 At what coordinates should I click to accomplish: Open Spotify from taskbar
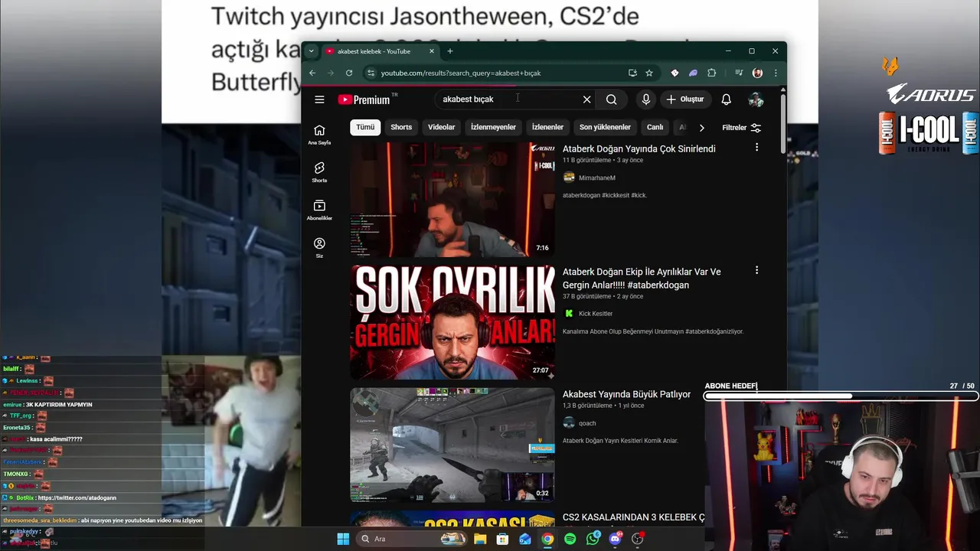pos(570,539)
